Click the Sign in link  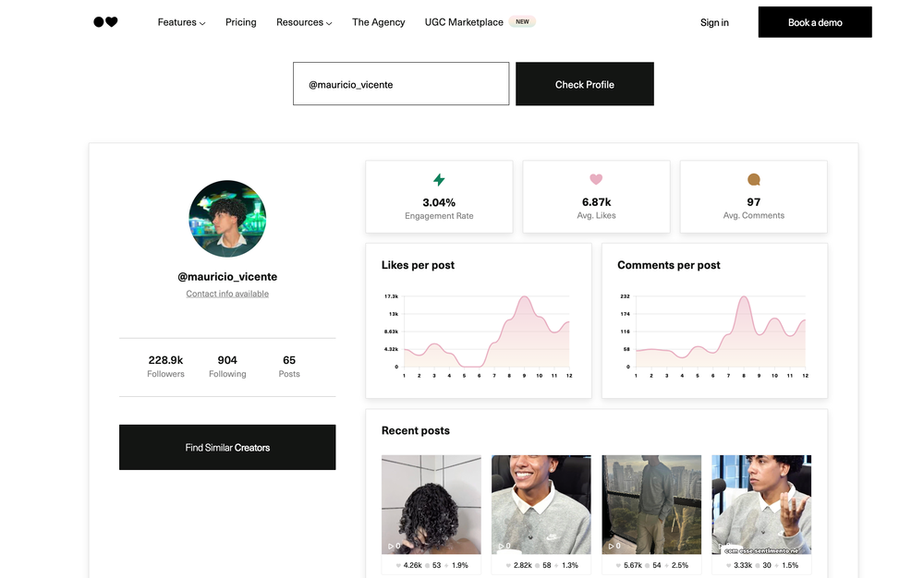coord(713,22)
